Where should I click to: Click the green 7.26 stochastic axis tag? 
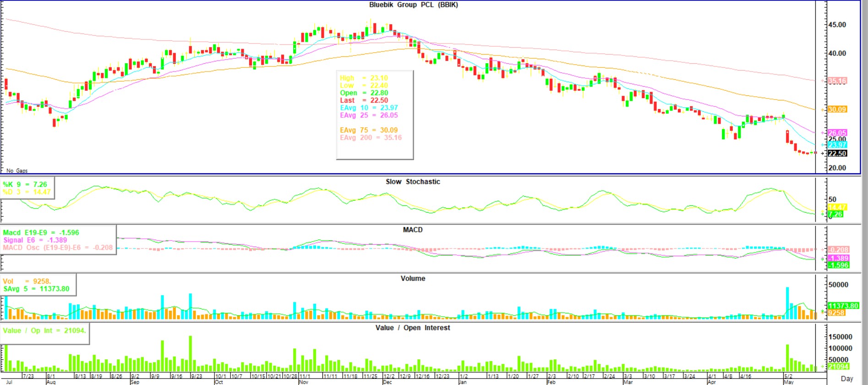point(835,214)
